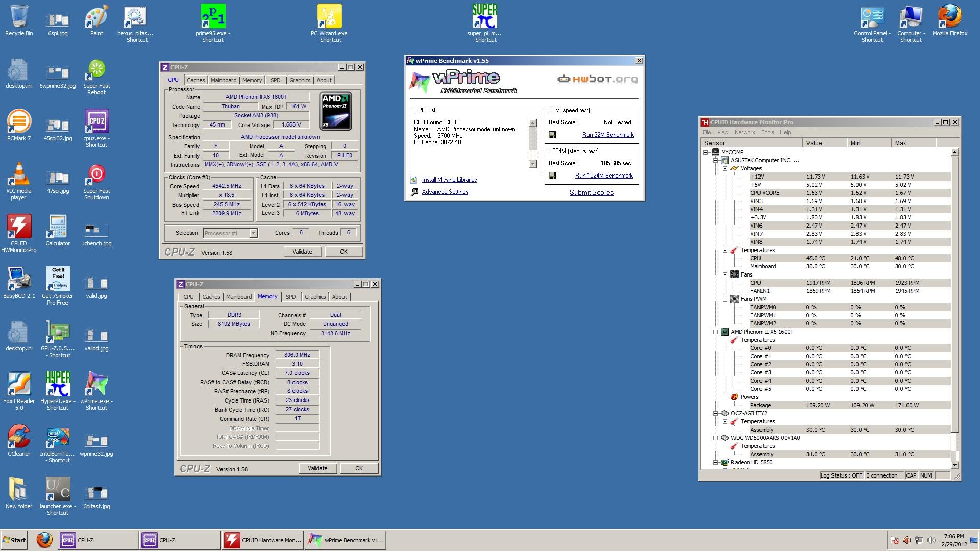The image size is (980, 551).
Task: Switch to CPUID Hardware Monitor taskbar button
Action: [x=262, y=540]
